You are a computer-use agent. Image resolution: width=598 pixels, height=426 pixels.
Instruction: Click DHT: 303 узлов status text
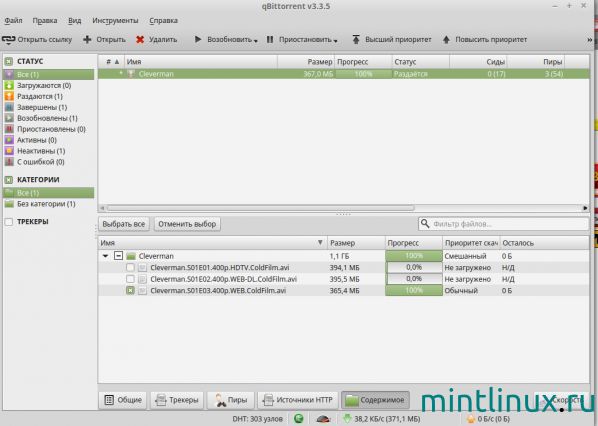tap(258, 419)
